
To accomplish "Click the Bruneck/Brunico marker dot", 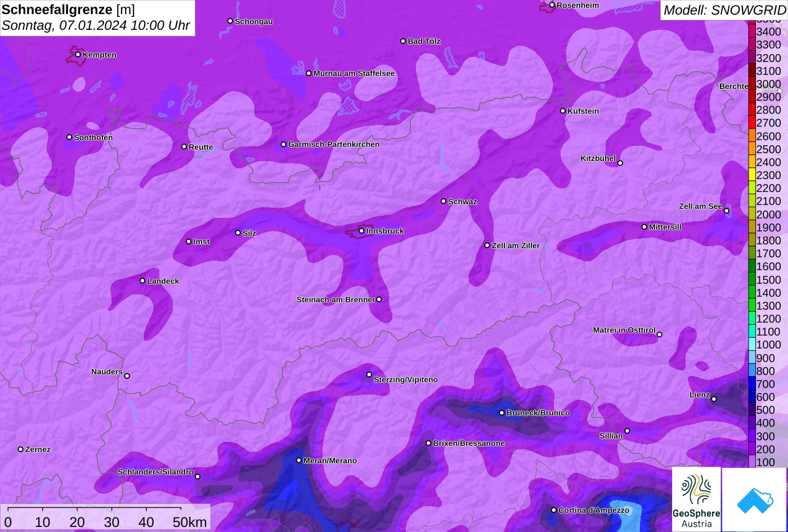I will (x=502, y=413).
